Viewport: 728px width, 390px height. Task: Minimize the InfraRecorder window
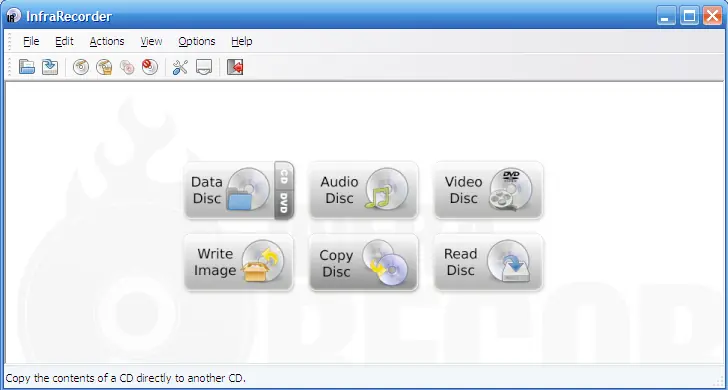coord(666,16)
